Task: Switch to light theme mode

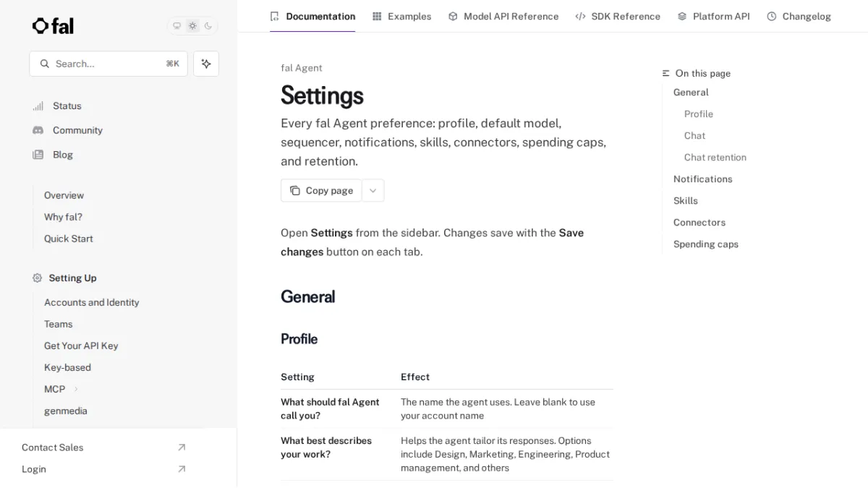Action: (x=192, y=26)
